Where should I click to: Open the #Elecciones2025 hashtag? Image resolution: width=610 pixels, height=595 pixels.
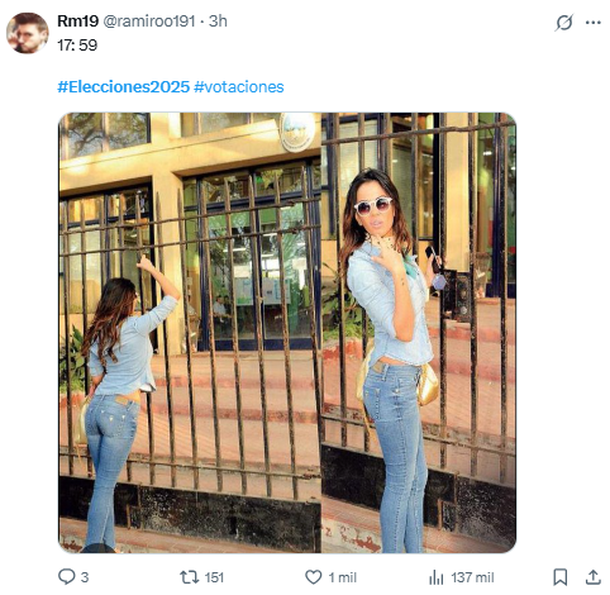coord(123,87)
